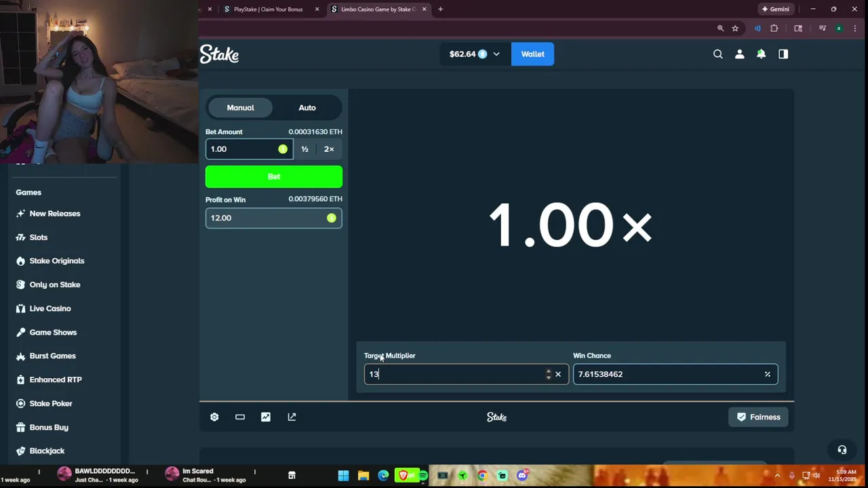Screen dimensions: 868x488
Task: Expand the $62.64 balance dropdown
Action: point(496,54)
